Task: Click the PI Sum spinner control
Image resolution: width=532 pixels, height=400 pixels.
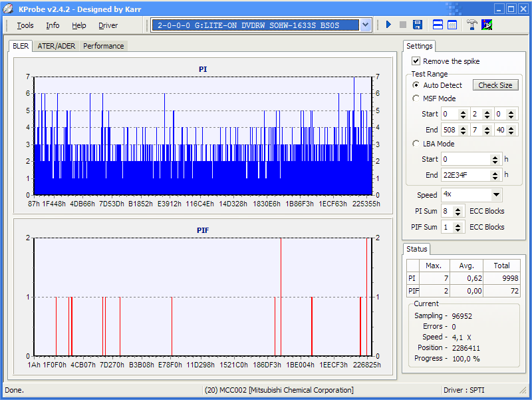Action: pyautogui.click(x=458, y=211)
